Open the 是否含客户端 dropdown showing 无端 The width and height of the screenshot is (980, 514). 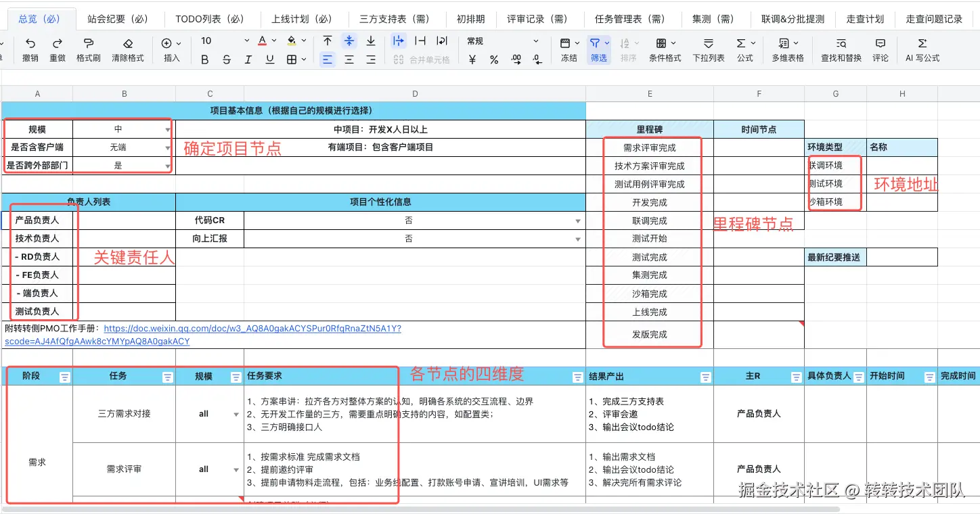(168, 147)
